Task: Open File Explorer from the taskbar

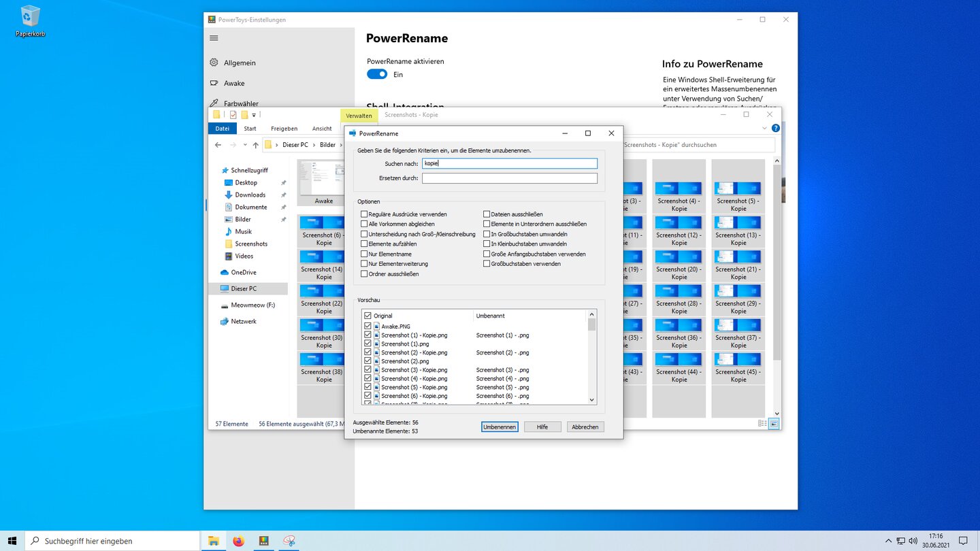Action: click(x=214, y=541)
